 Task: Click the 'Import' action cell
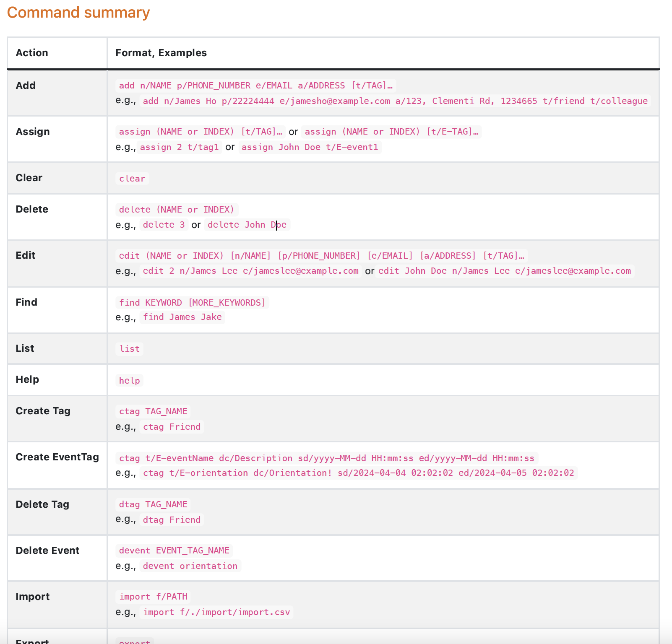pos(57,605)
